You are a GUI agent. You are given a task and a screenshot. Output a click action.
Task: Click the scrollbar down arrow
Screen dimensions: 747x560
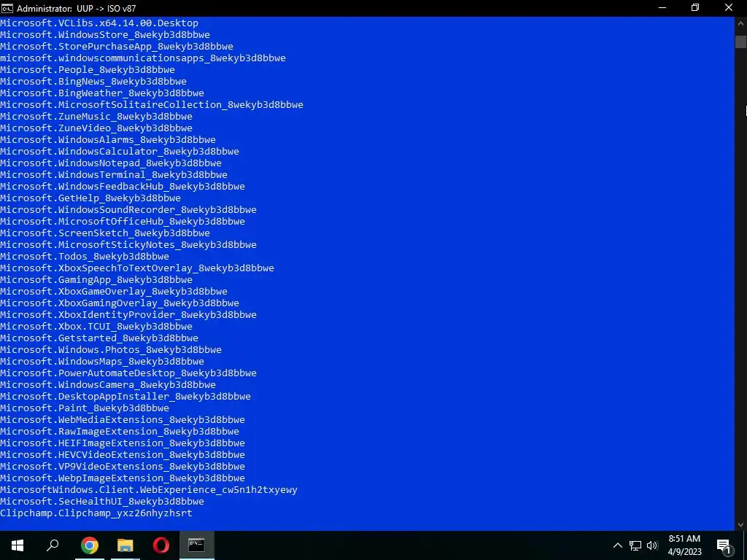tap(740, 524)
